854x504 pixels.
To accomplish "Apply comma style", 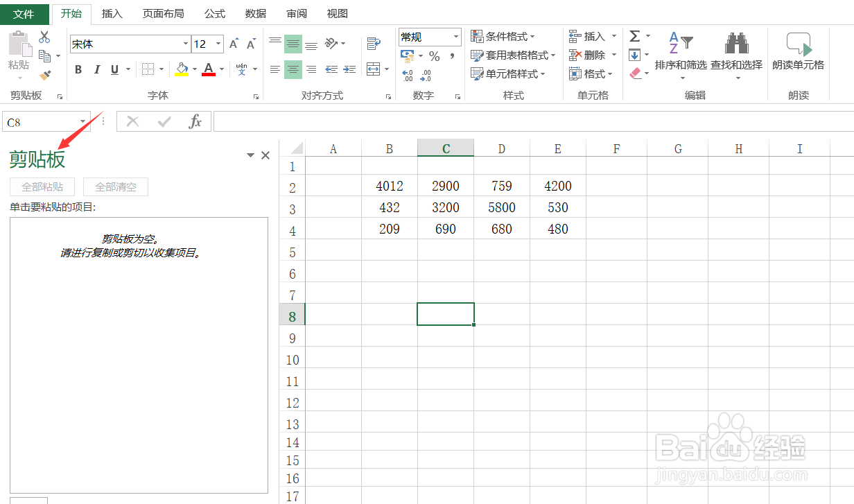I will tap(452, 55).
